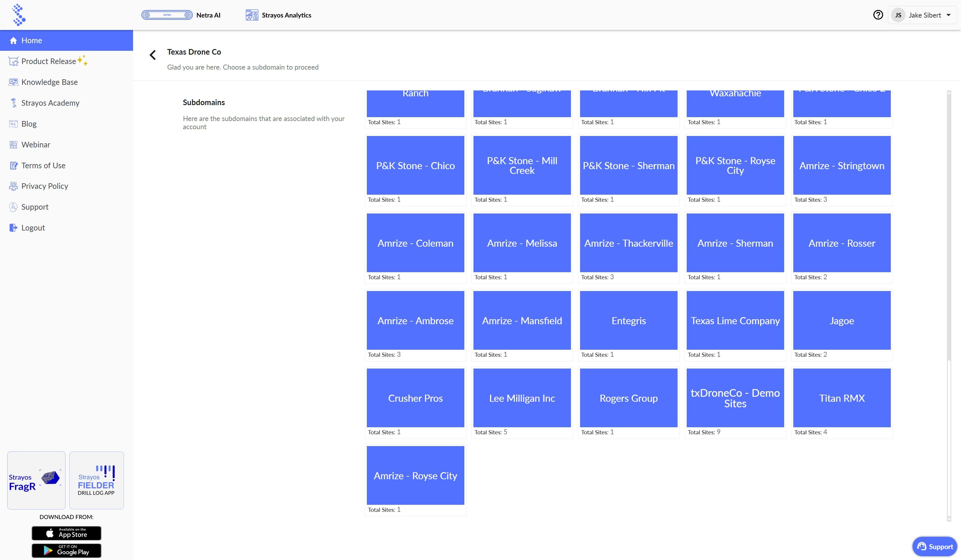Viewport: 961px width, 560px height.
Task: Go back using the left chevron arrow
Action: click(152, 55)
